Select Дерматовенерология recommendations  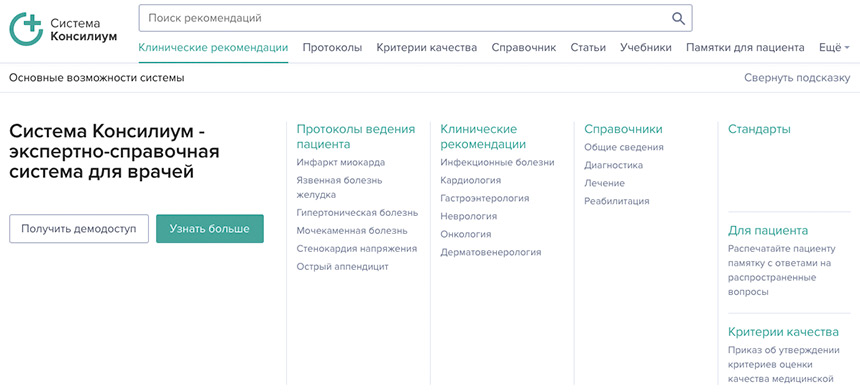pos(491,252)
